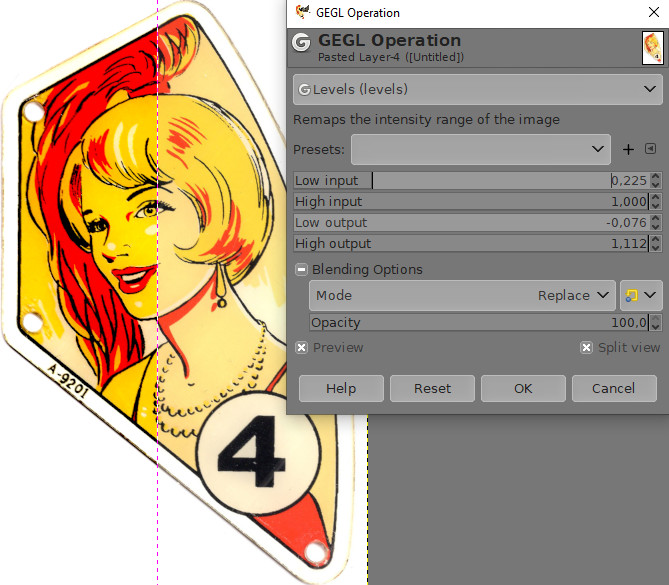Open the blend Mode dropdown showing Replace
669x585 pixels.
click(x=462, y=295)
